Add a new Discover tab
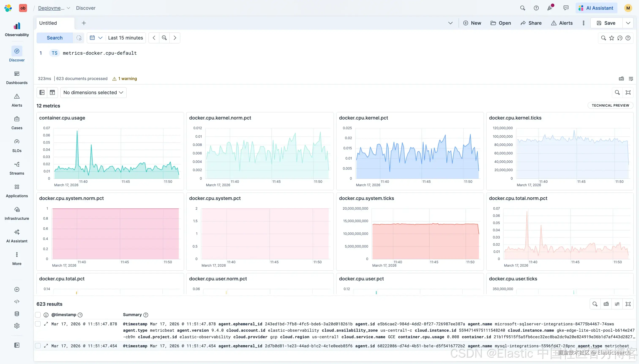The height and width of the screenshot is (364, 639). coord(84,23)
